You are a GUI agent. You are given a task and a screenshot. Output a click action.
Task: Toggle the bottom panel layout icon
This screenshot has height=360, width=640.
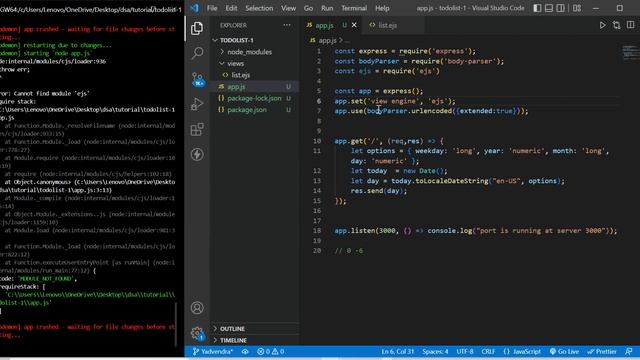pos(549,8)
